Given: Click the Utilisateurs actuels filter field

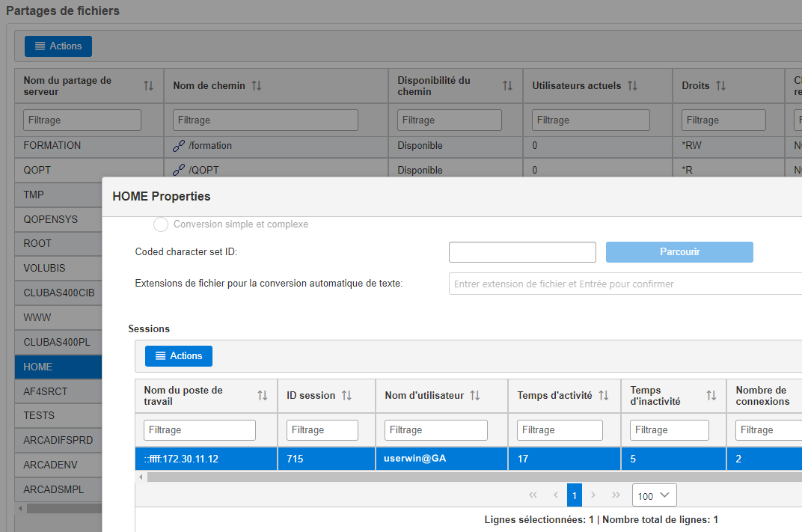Looking at the screenshot, I should (591, 120).
